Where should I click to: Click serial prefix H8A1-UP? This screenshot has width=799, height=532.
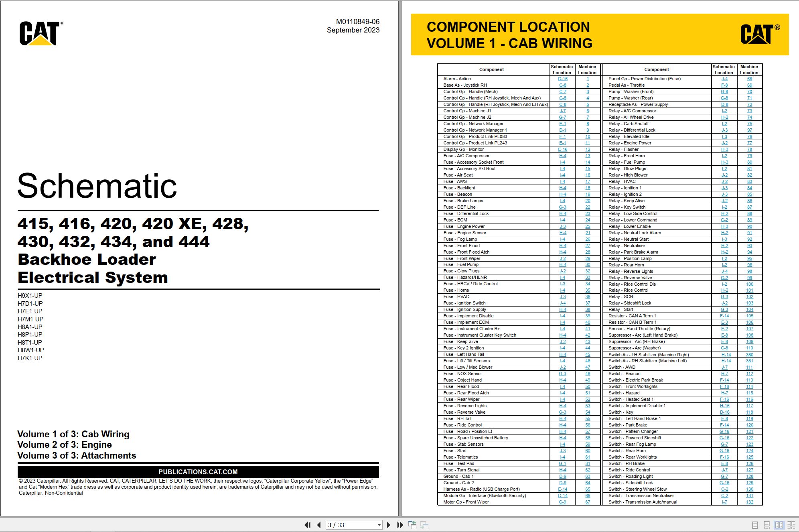30,327
